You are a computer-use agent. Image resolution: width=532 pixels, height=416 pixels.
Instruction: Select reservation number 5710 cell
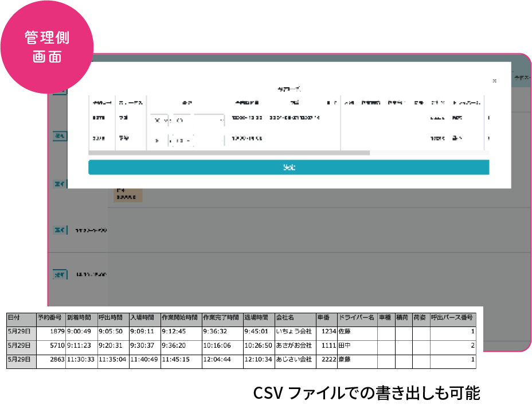[x=50, y=345]
